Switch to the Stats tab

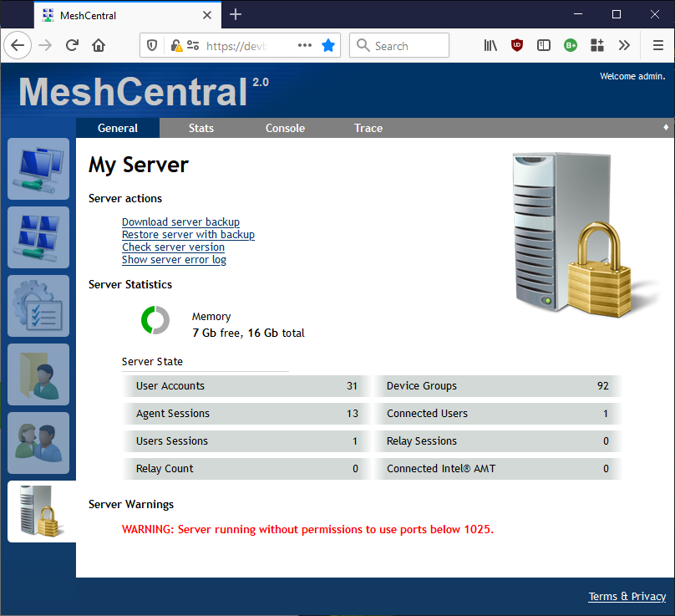201,128
